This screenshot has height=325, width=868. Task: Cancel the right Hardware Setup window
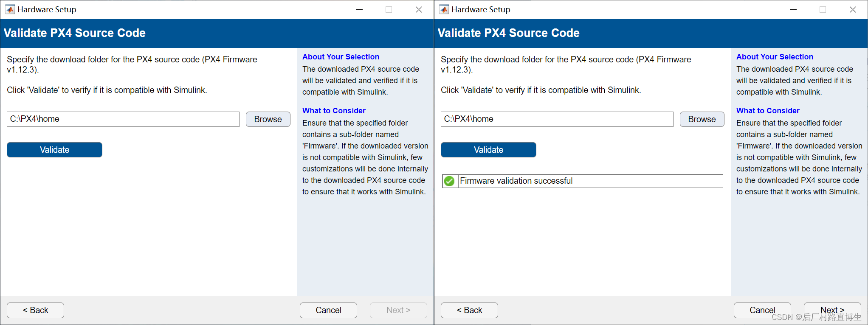(x=762, y=310)
